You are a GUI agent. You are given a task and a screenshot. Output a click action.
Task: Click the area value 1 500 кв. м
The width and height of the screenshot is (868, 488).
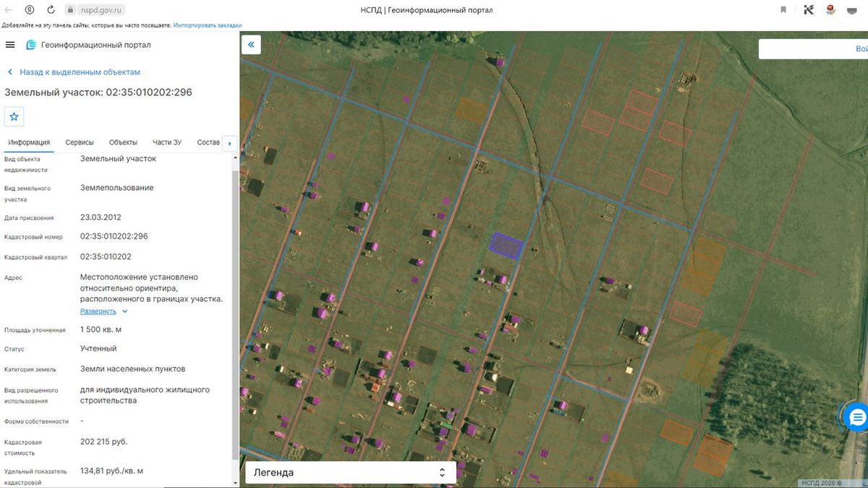101,330
